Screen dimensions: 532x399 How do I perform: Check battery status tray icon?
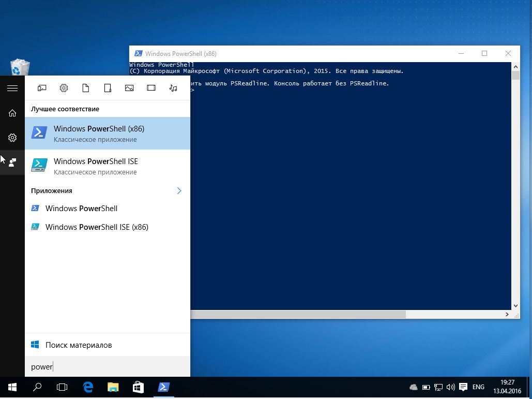click(426, 387)
